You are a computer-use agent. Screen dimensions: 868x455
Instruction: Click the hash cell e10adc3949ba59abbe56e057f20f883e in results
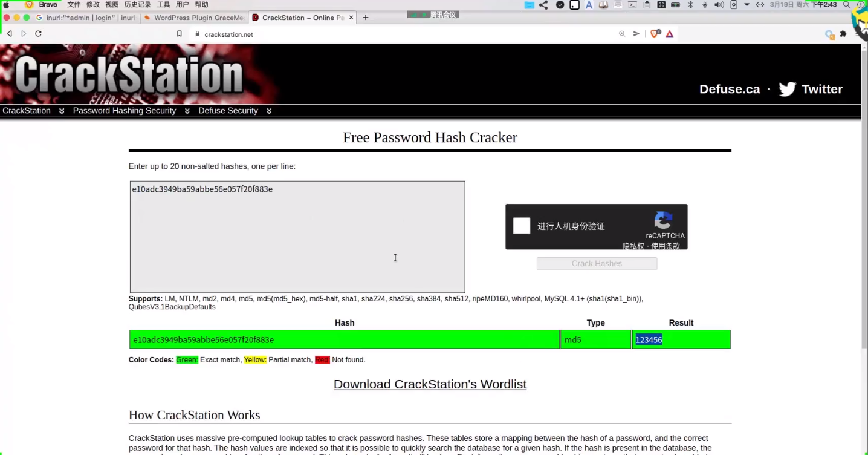pyautogui.click(x=345, y=339)
